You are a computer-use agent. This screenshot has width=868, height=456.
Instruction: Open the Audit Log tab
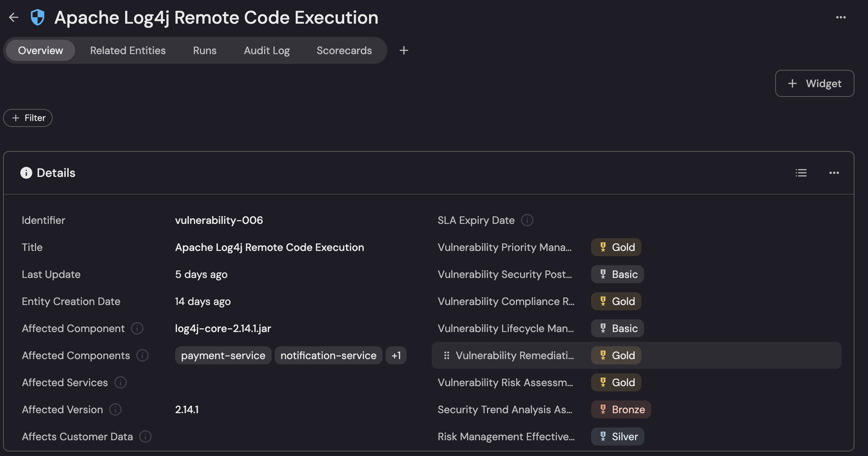(267, 50)
